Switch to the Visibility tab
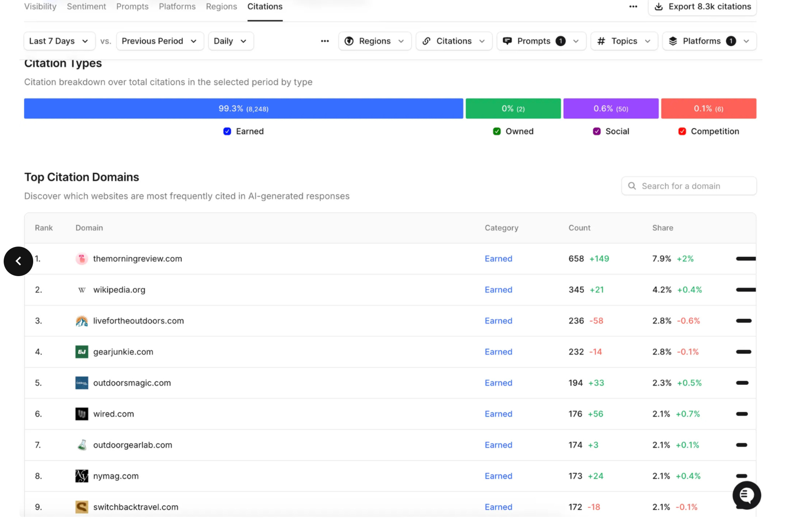812x519 pixels. (x=40, y=7)
